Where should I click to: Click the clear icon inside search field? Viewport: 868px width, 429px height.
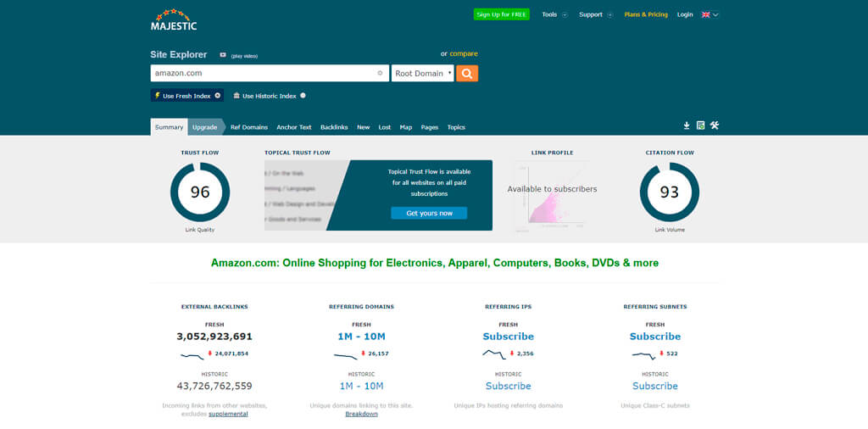tap(380, 73)
